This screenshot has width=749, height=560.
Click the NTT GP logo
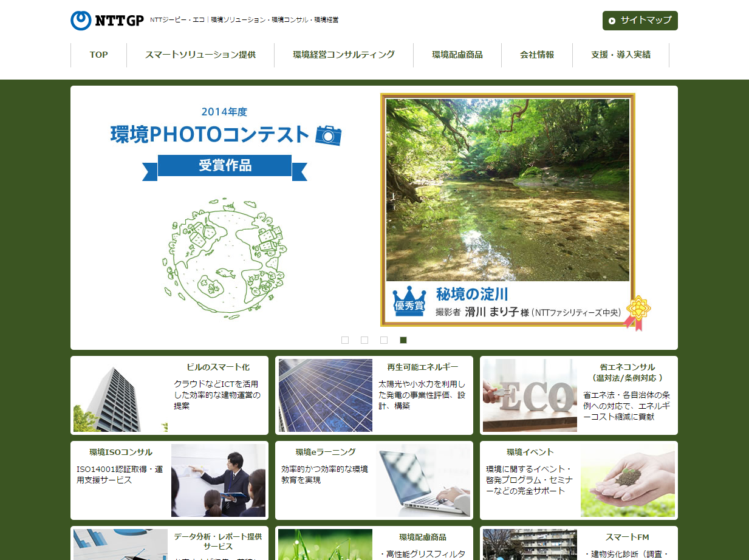[107, 20]
